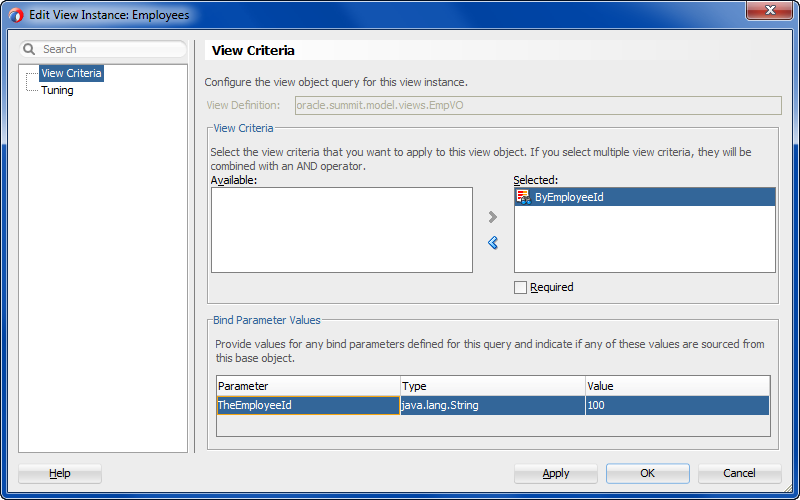Click the Oracle app icon in title bar
Image resolution: width=800 pixels, height=500 pixels.
coord(16,15)
